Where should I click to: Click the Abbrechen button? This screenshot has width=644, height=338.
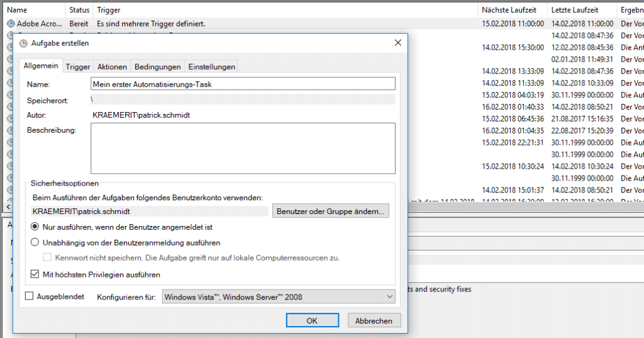click(x=374, y=320)
